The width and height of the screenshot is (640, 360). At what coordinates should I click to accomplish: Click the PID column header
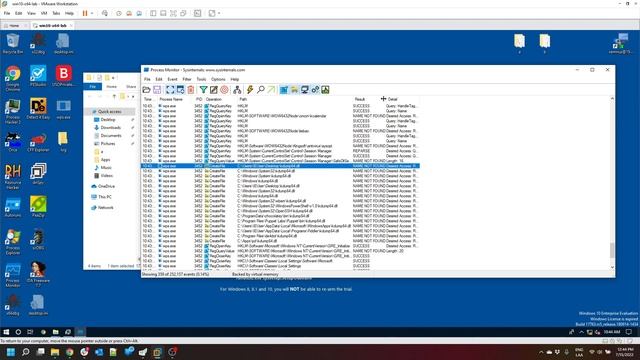[199, 99]
